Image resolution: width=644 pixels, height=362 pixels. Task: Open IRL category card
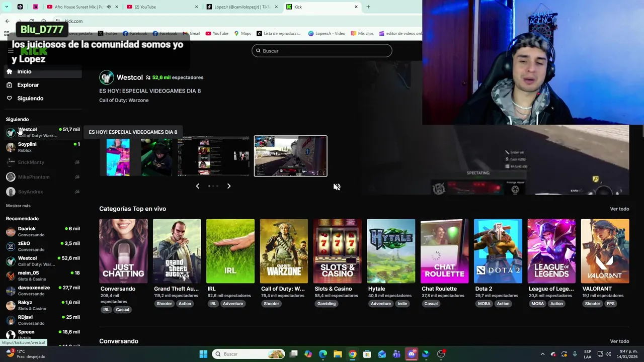tap(230, 251)
